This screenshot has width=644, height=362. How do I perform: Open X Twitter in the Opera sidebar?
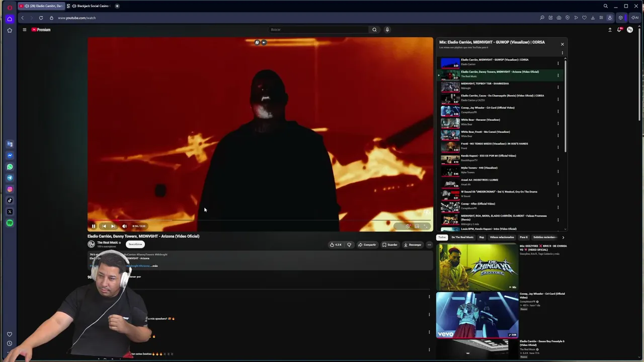tap(10, 212)
